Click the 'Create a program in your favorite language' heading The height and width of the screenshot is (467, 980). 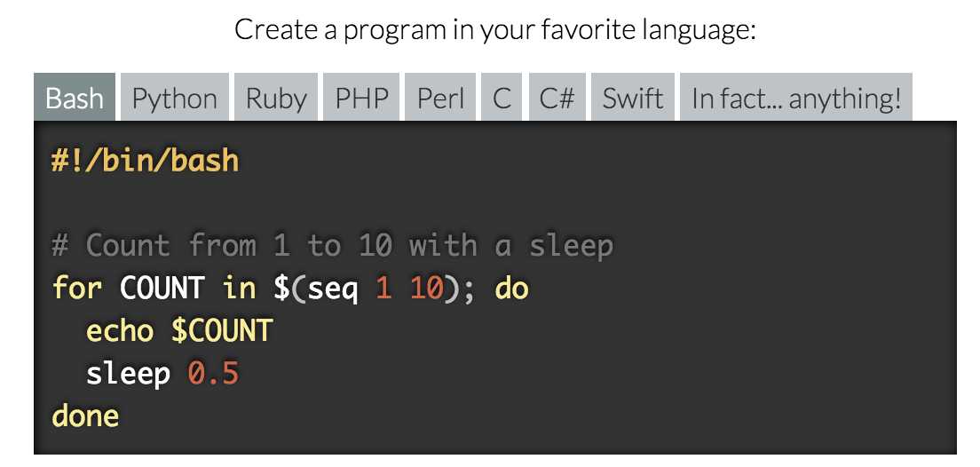point(495,29)
